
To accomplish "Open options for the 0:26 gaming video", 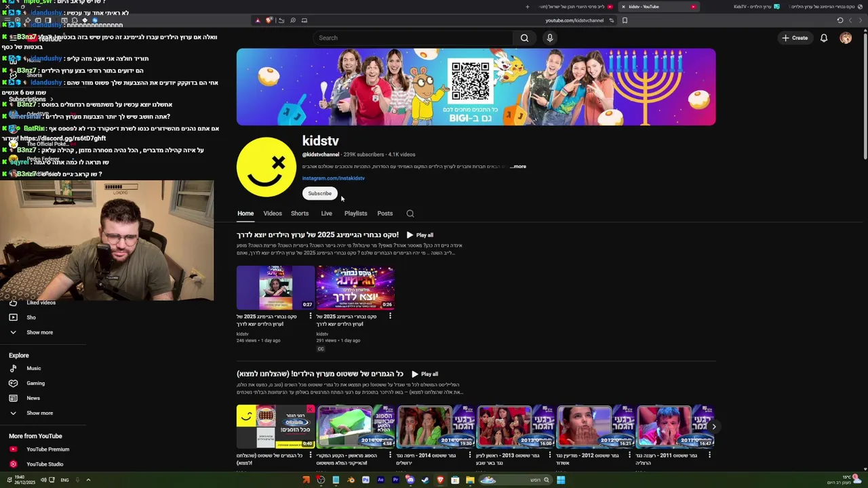I will (x=390, y=316).
